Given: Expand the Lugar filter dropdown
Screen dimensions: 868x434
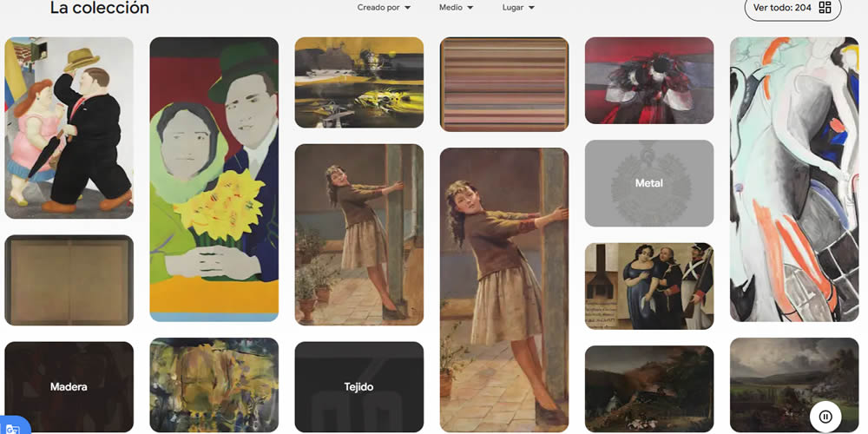Looking at the screenshot, I should coord(518,8).
